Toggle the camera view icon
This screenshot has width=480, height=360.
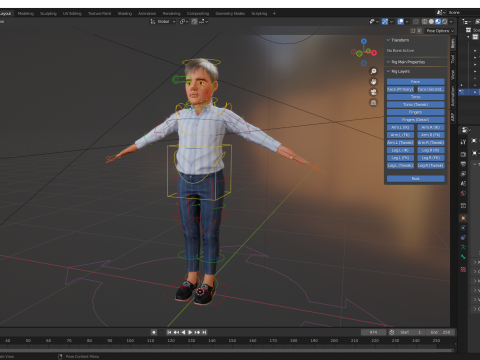tap(373, 92)
